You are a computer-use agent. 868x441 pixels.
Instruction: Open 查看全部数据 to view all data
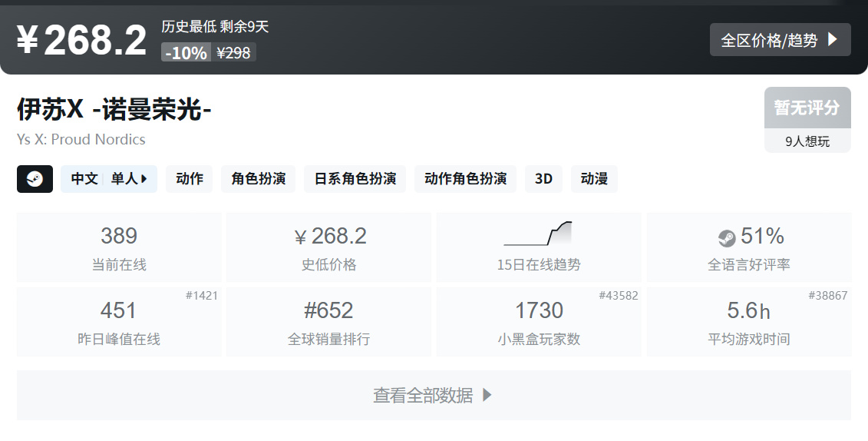point(434,395)
